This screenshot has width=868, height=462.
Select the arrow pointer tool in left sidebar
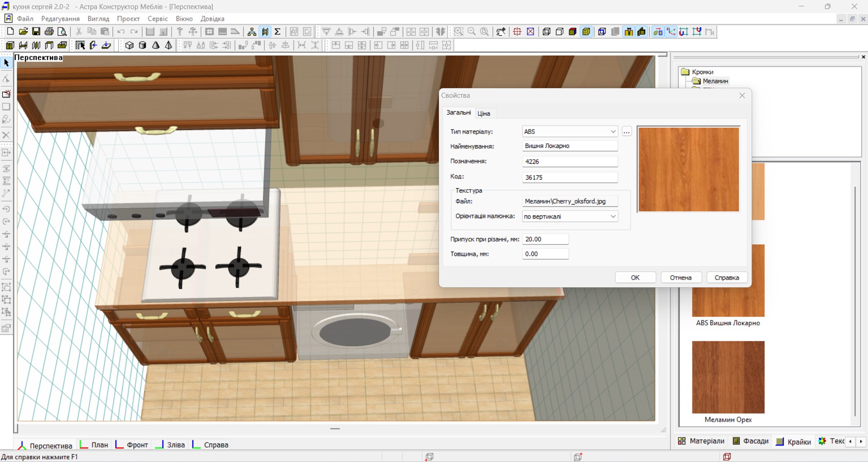click(x=6, y=63)
